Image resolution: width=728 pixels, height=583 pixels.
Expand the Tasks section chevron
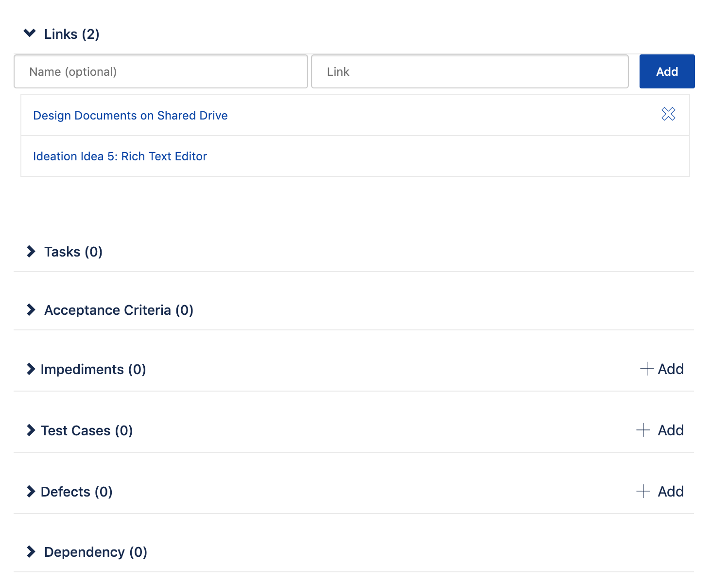pyautogui.click(x=31, y=251)
